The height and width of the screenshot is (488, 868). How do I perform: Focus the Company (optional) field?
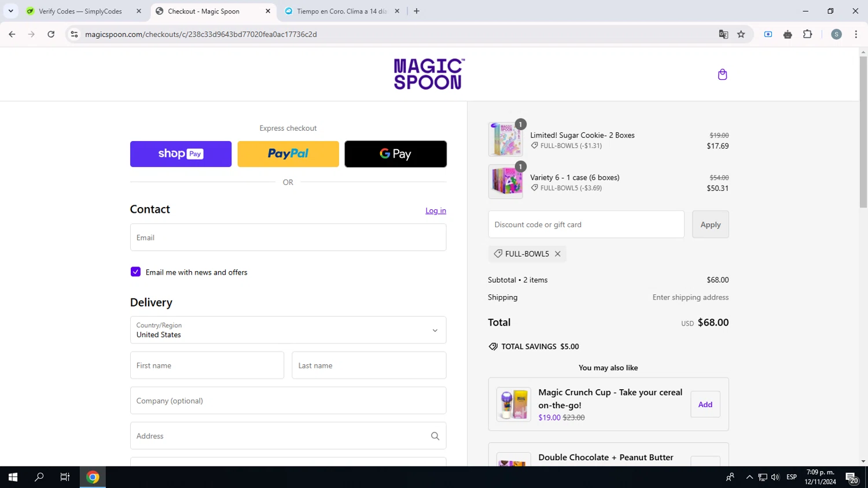point(288,401)
